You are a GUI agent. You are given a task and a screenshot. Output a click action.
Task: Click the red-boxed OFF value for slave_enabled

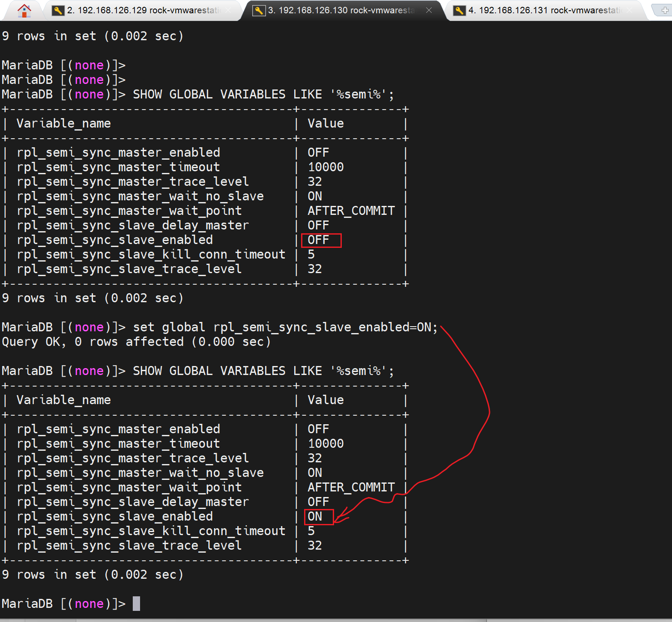[x=319, y=240]
